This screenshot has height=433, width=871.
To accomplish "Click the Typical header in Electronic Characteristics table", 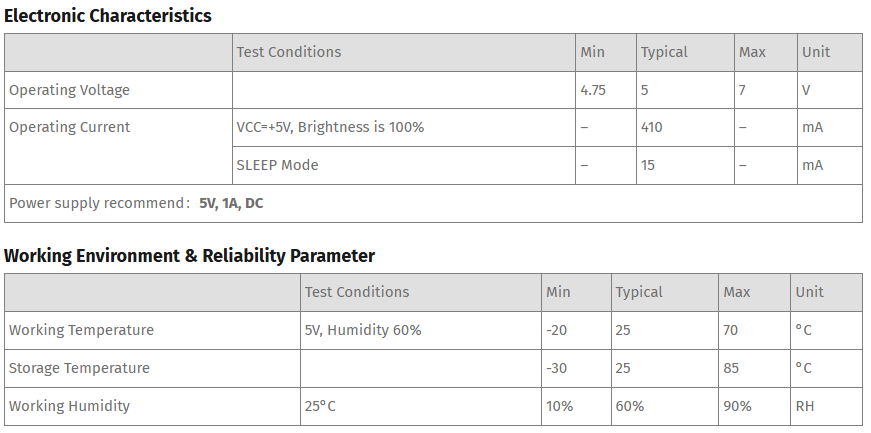I will tap(664, 52).
